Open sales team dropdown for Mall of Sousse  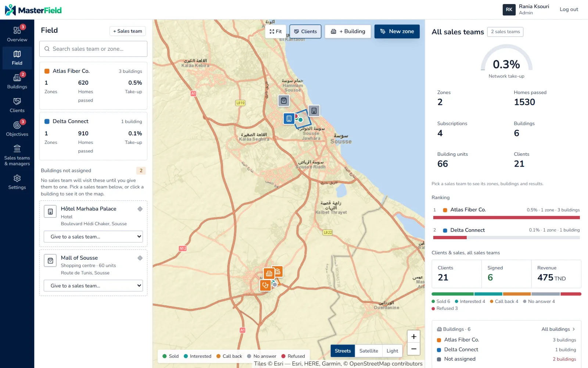(93, 286)
